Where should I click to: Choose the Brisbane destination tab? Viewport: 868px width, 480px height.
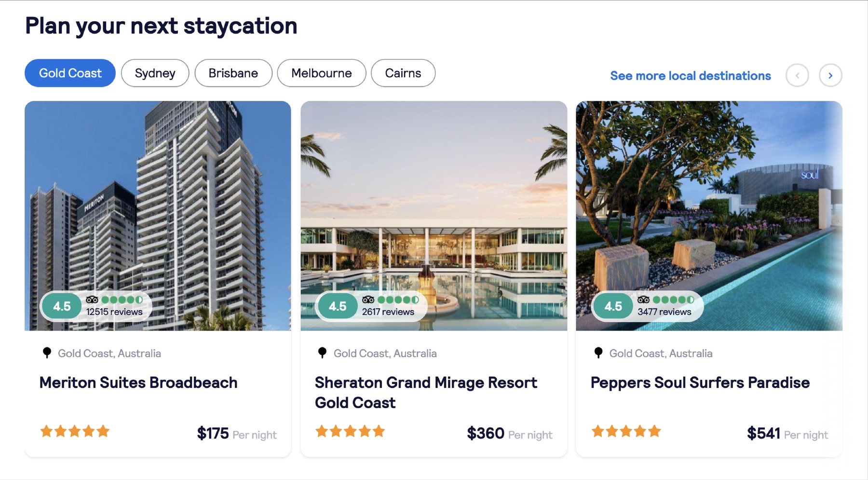click(233, 73)
